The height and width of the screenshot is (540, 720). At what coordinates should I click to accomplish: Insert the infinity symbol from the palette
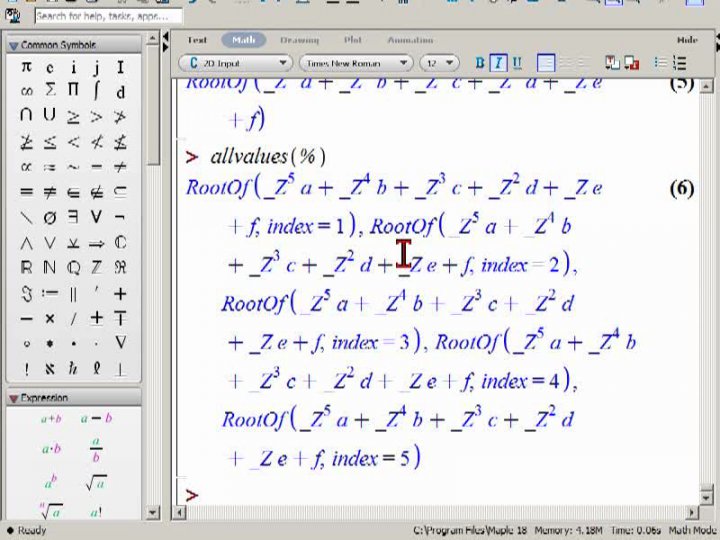pos(26,91)
